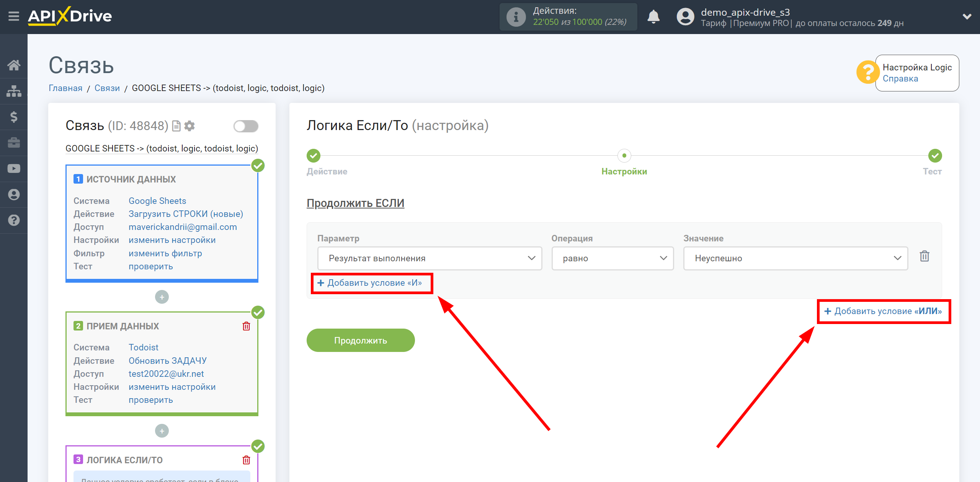Click the ЛОГИКА ЕСЛИ/ТО block title
Image resolution: width=980 pixels, height=482 pixels.
point(124,460)
